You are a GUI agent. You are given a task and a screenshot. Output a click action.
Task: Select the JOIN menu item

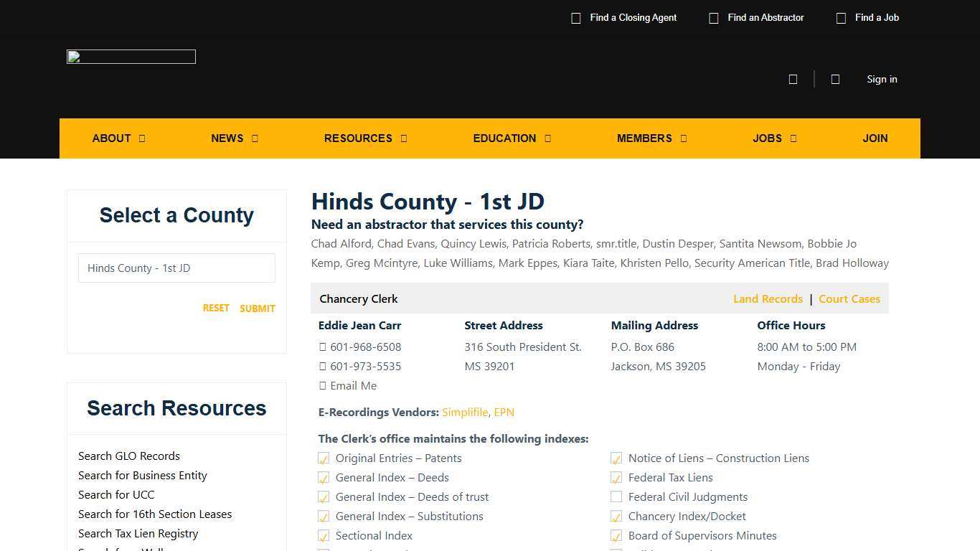tap(875, 138)
